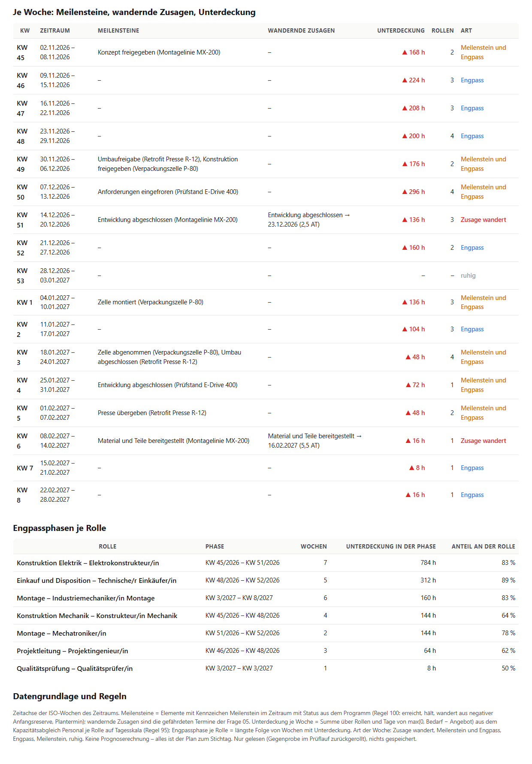
Task: Click heading 'Je Woche: Meilensteine, wandernde Zusagen, Unterdeckung'
Action: [x=134, y=12]
